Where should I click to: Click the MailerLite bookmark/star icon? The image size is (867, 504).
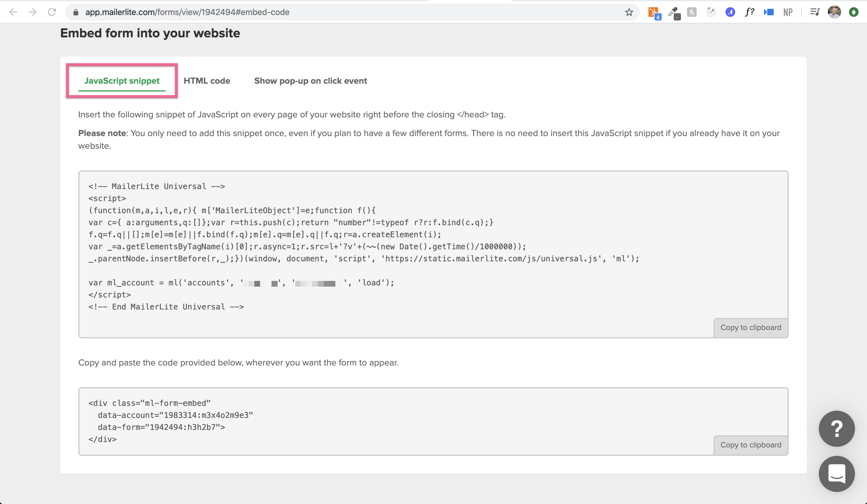[x=629, y=12]
